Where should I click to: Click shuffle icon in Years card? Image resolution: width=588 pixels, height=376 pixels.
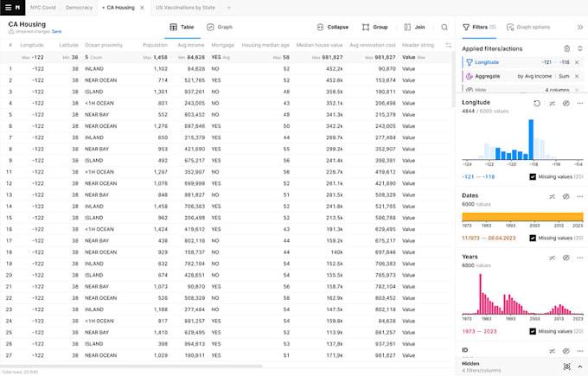[x=552, y=258]
